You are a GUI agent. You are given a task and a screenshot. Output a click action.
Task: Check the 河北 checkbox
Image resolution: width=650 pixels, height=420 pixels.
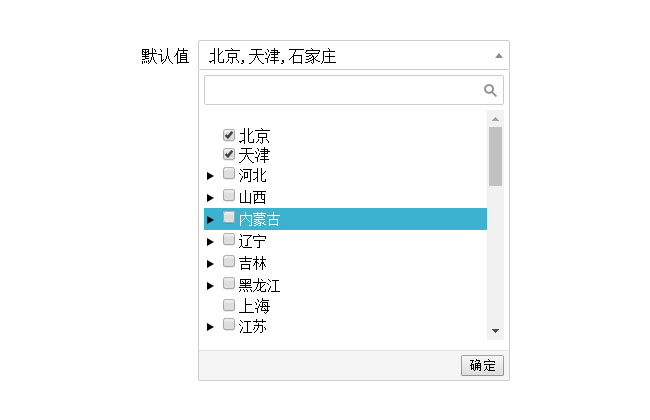point(229,174)
